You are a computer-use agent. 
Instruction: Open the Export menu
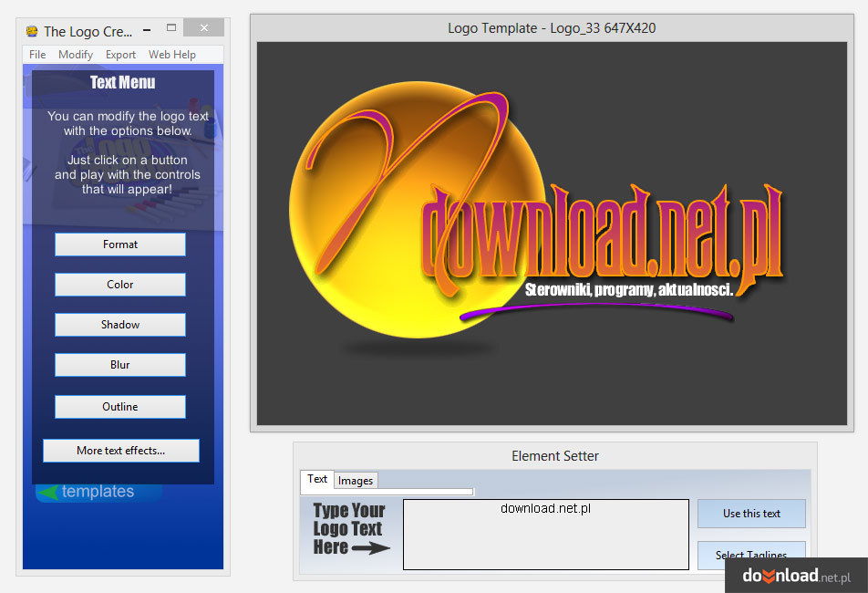pyautogui.click(x=120, y=54)
